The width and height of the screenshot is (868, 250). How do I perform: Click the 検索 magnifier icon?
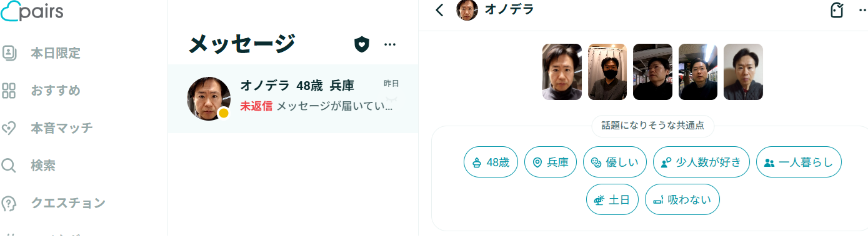click(9, 166)
